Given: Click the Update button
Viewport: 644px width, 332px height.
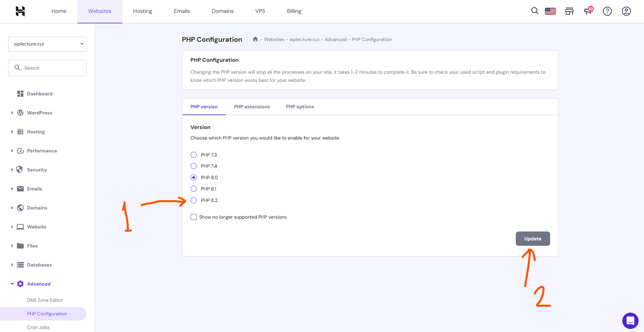Looking at the screenshot, I should coord(533,239).
